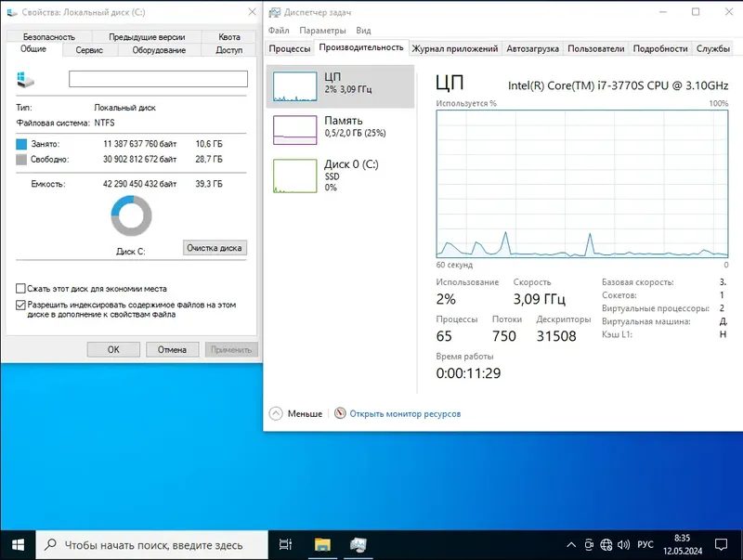
Task: Click the Применить button
Action: click(231, 349)
